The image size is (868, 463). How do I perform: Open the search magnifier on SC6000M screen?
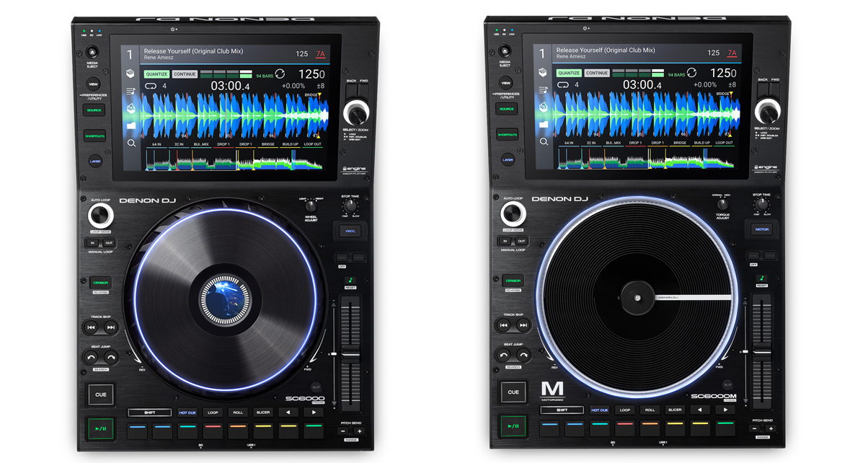545,143
